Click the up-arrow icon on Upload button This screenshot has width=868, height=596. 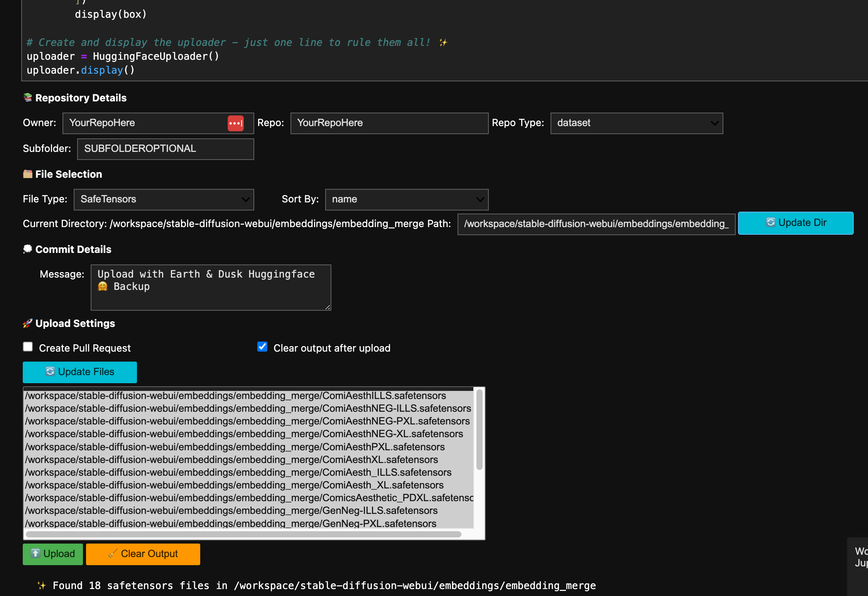click(35, 553)
